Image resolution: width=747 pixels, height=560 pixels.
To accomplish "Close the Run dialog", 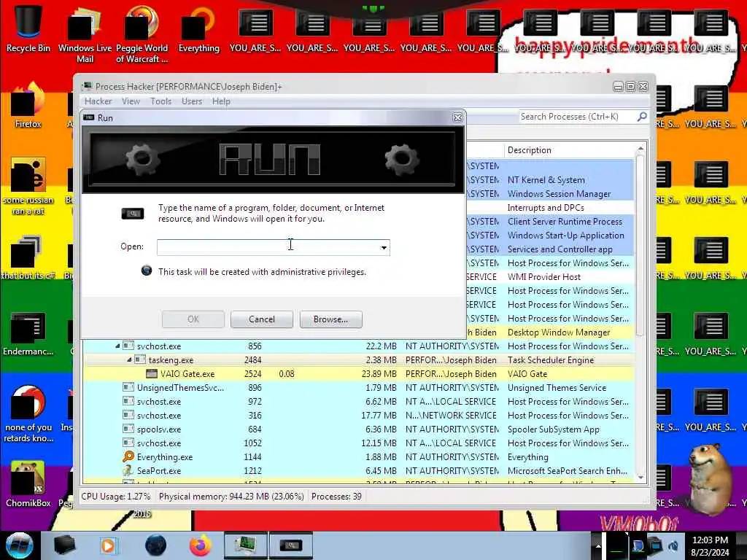I will click(x=457, y=117).
